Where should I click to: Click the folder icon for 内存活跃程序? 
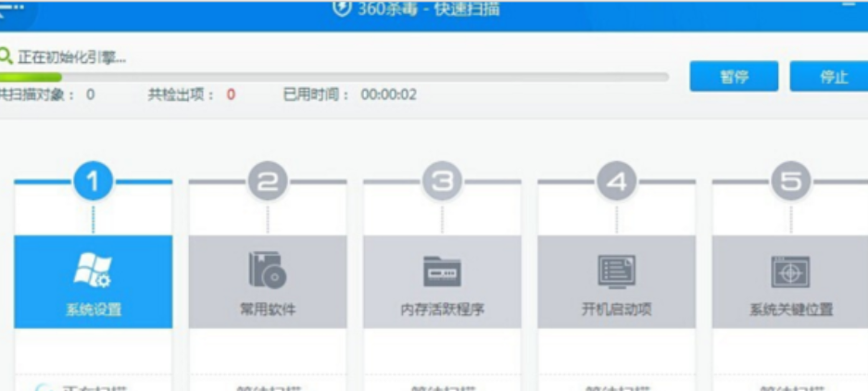click(442, 271)
